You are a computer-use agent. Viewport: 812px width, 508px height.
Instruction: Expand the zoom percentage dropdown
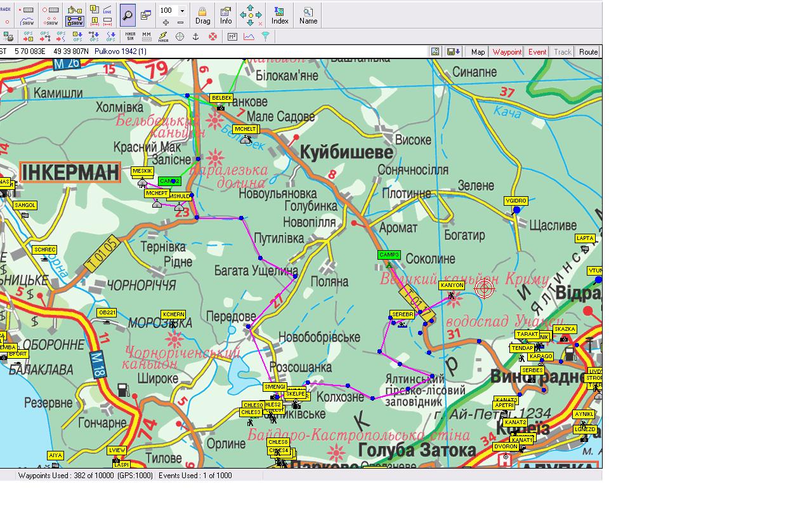point(182,11)
